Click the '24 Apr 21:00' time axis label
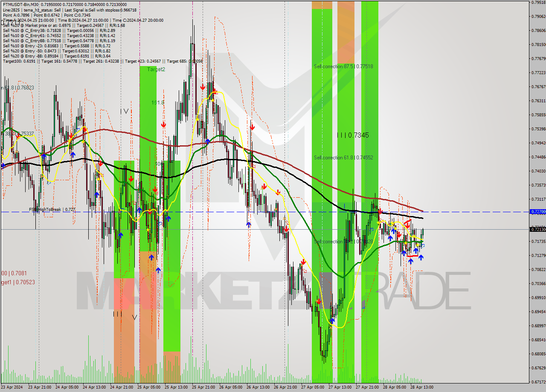 click(x=121, y=387)
